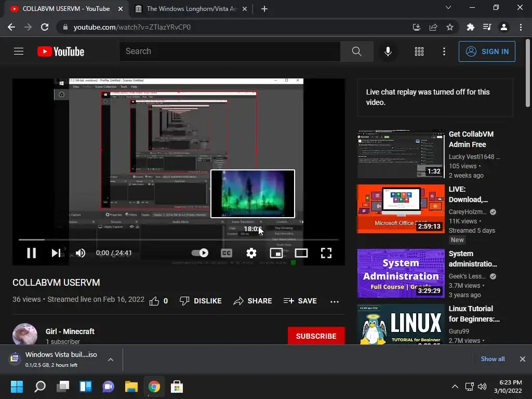The height and width of the screenshot is (399, 532).
Task: Expand the Vista ISO download options
Action: coord(111,360)
